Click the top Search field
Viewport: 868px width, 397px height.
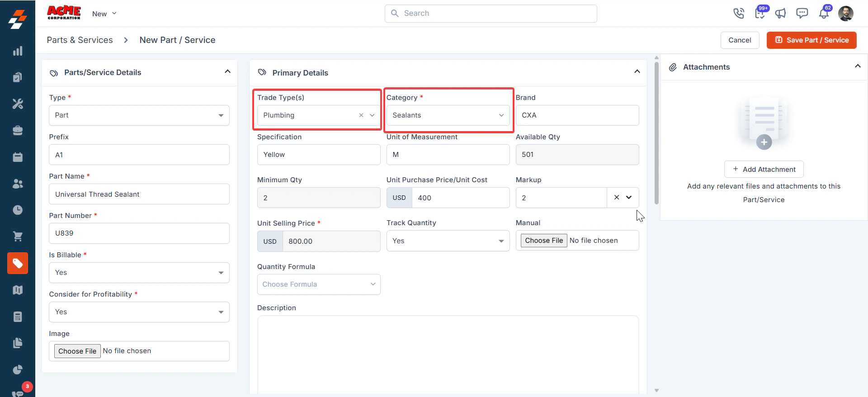pos(491,14)
